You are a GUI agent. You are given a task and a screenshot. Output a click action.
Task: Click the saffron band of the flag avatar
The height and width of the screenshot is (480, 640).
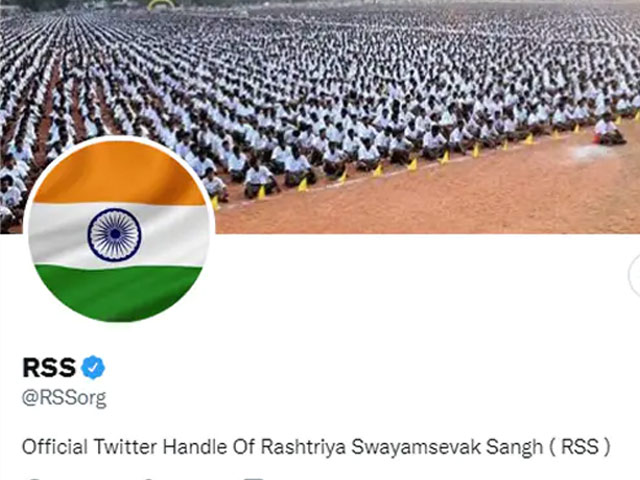pos(118,173)
